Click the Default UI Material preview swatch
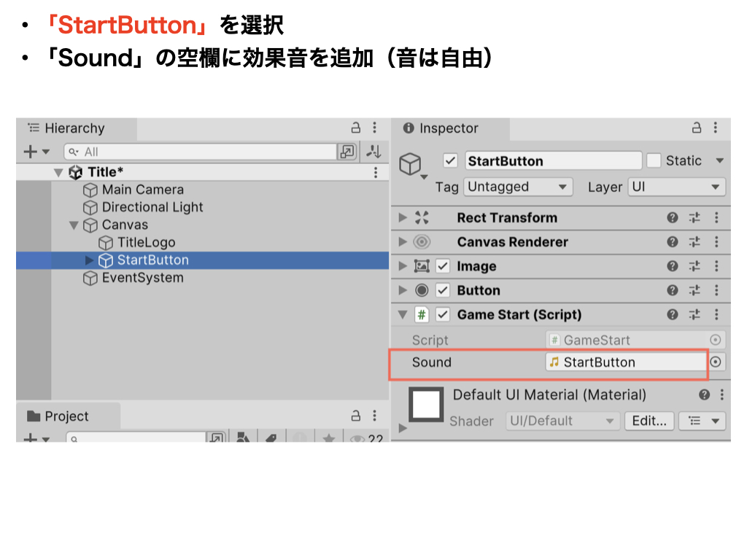The image size is (747, 560). (427, 404)
